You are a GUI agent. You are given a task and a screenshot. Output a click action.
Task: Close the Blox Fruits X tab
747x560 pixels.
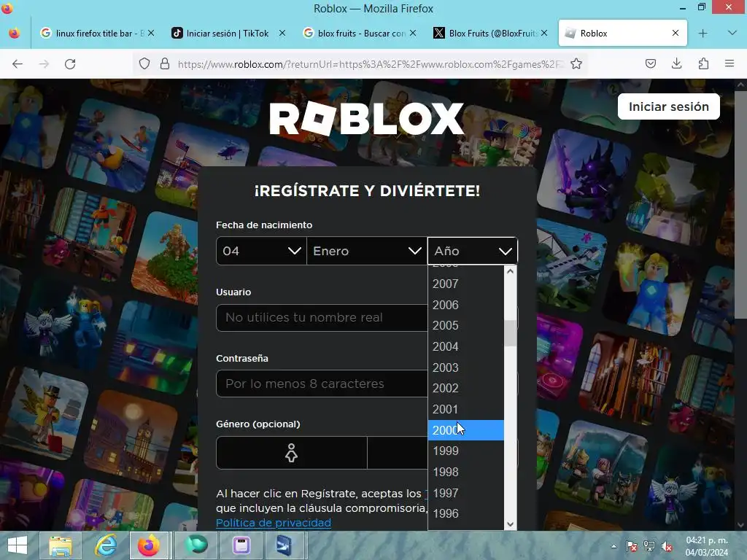(544, 34)
